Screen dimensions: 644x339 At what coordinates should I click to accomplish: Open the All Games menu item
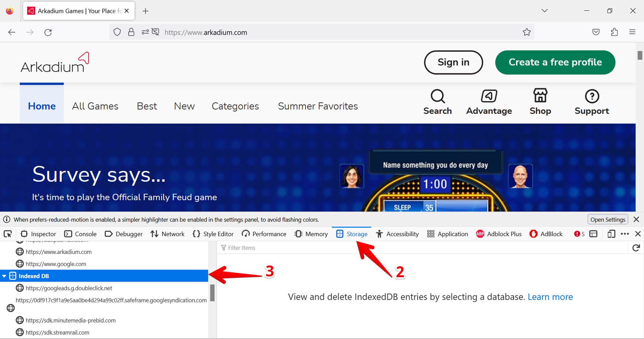pos(95,106)
